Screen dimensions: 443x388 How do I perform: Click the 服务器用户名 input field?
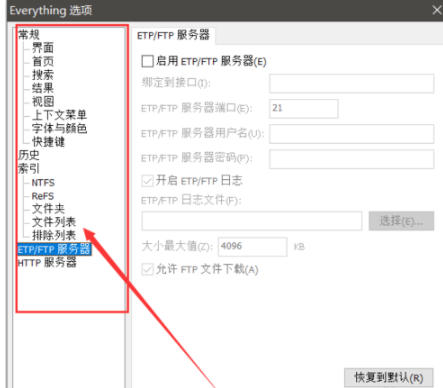pyautogui.click(x=352, y=134)
